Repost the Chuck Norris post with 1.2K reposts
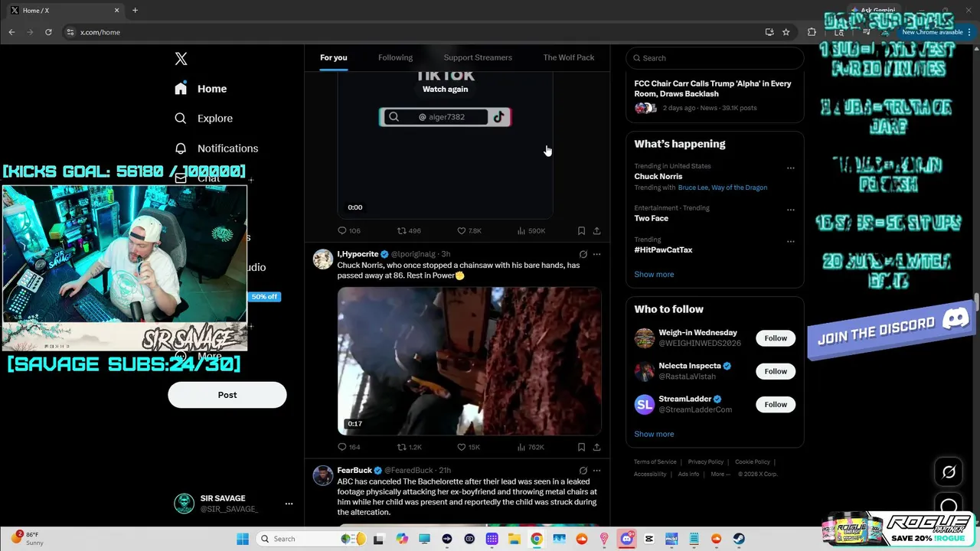 409,447
